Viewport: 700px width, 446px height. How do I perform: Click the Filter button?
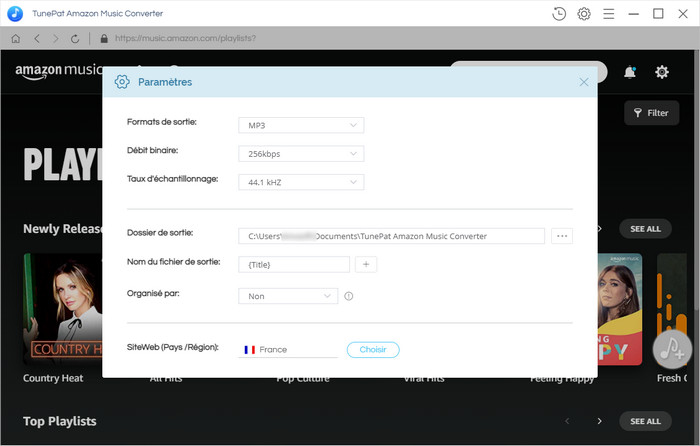tap(651, 113)
